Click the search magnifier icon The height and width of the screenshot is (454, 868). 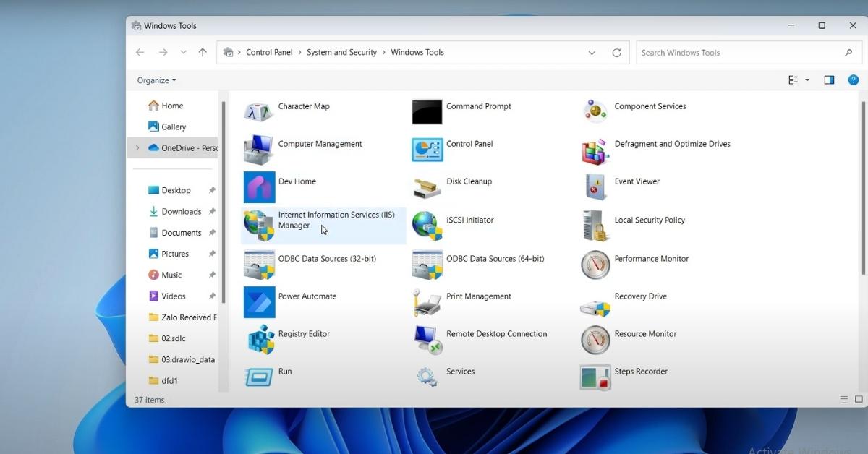click(x=848, y=53)
